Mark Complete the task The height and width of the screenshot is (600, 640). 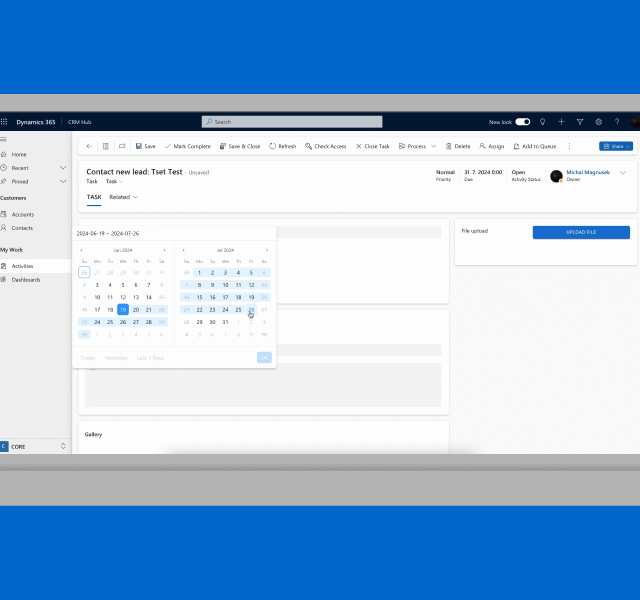pos(188,146)
